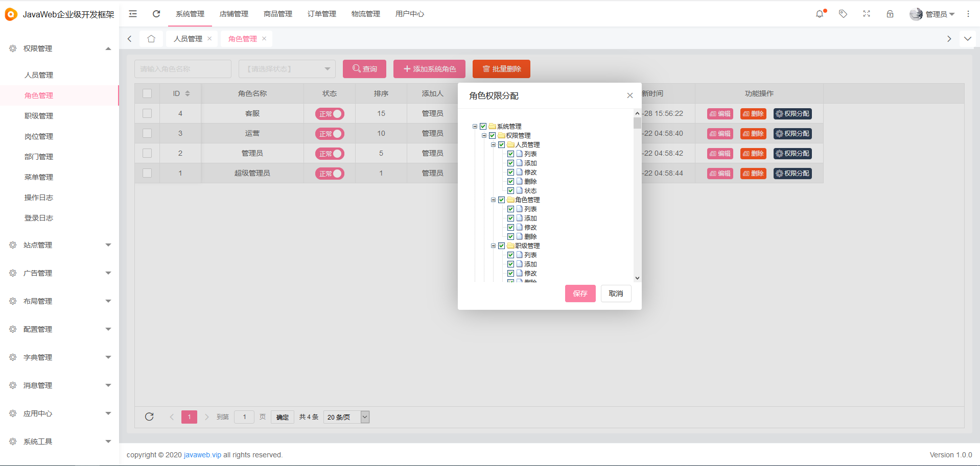Save role permissions with 保存 button
The image size is (980, 466).
[580, 293]
